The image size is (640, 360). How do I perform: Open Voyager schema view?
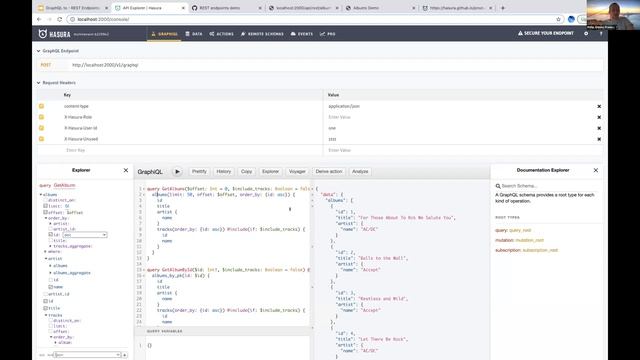[297, 171]
